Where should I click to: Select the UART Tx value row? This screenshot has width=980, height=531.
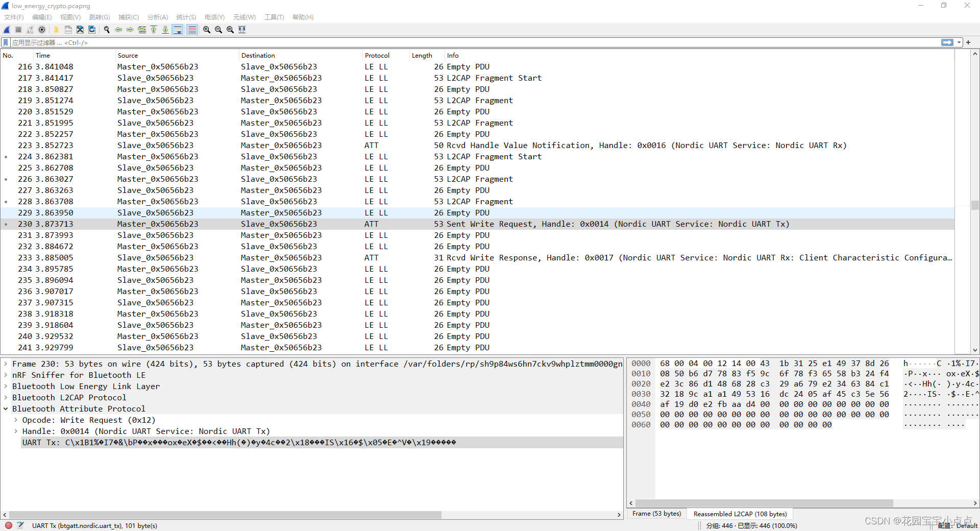(x=322, y=442)
